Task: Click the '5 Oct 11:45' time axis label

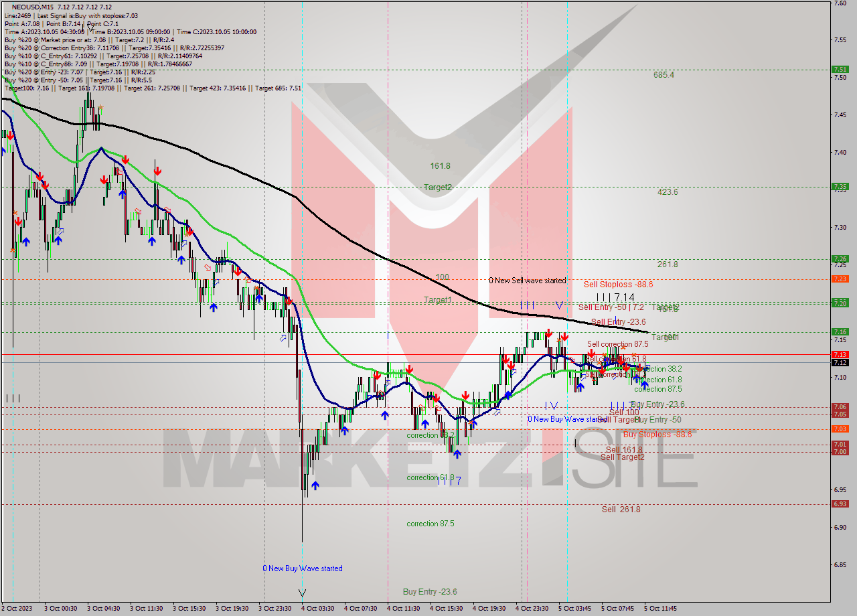Action: 660,609
